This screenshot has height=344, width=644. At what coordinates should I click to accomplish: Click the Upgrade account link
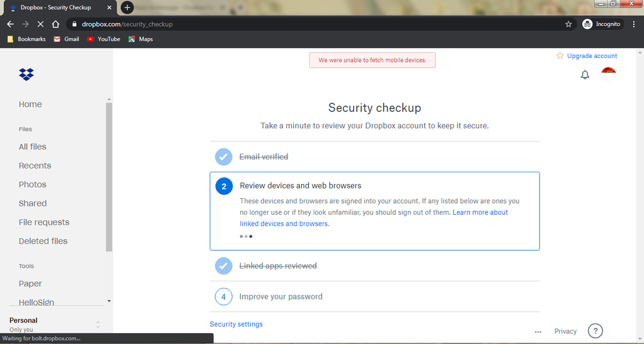pyautogui.click(x=592, y=56)
